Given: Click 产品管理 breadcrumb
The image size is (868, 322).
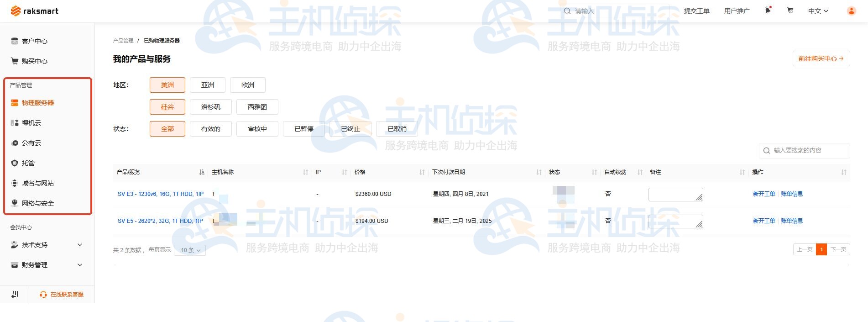Looking at the screenshot, I should click(x=123, y=41).
